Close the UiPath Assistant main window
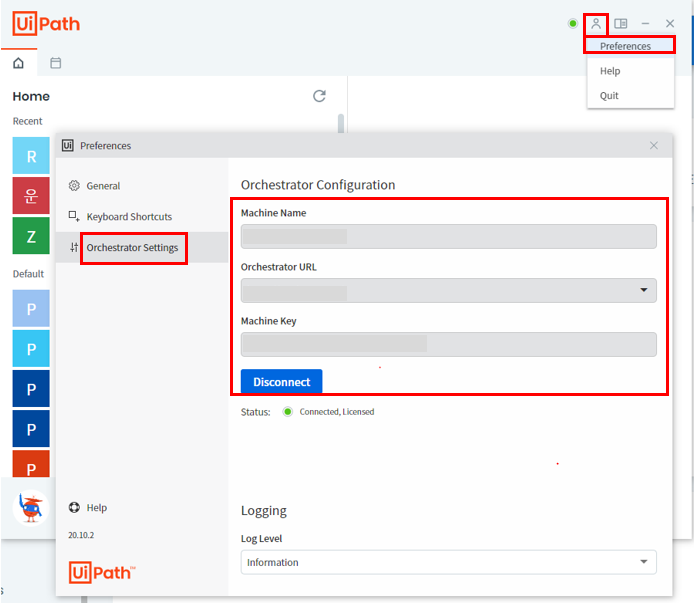 [672, 24]
